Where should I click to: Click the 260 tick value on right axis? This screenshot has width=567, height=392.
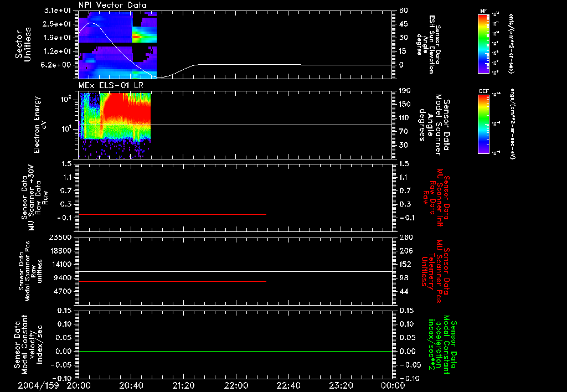tap(406, 237)
